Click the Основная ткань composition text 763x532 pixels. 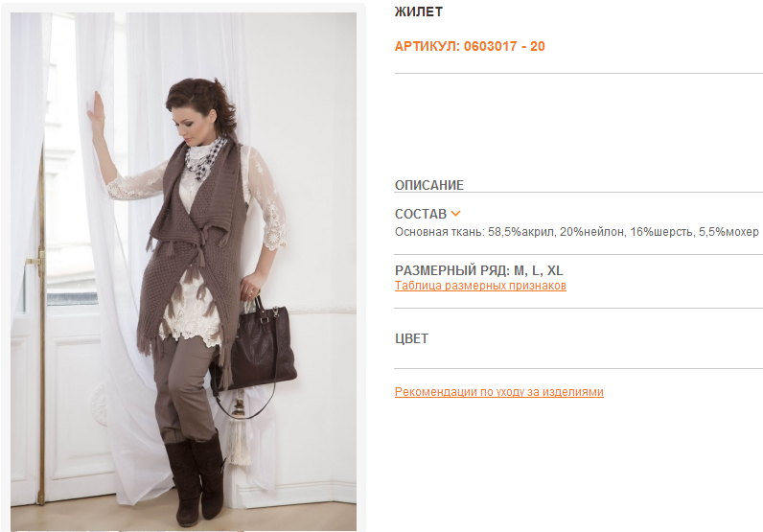[577, 232]
